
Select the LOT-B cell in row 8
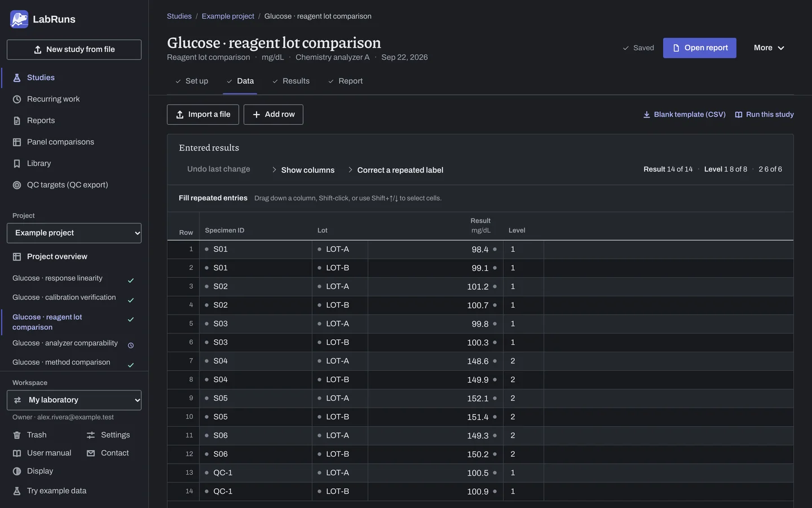point(340,380)
